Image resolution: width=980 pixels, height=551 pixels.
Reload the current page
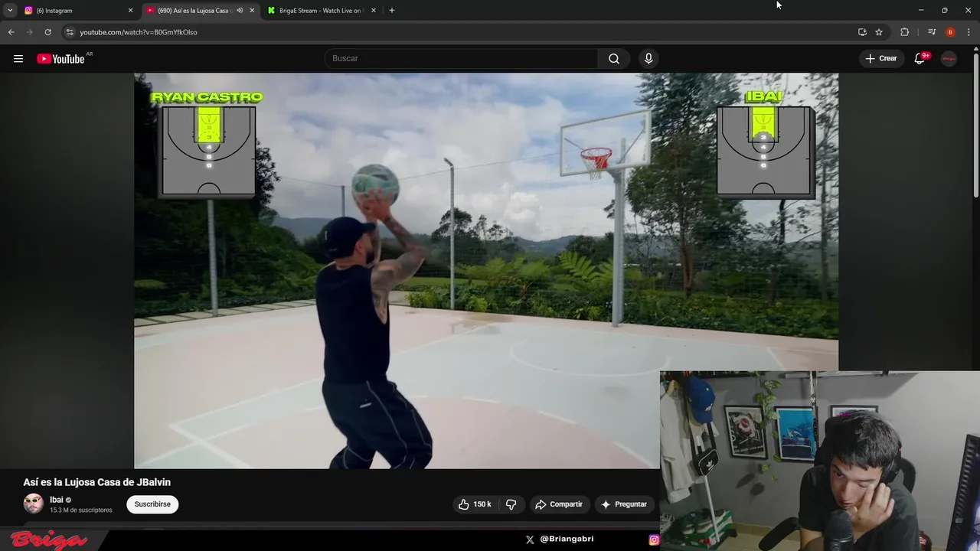click(47, 32)
